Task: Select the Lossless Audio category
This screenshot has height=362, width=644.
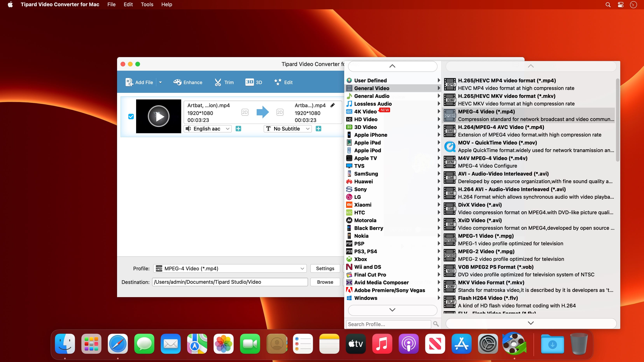Action: [x=393, y=104]
